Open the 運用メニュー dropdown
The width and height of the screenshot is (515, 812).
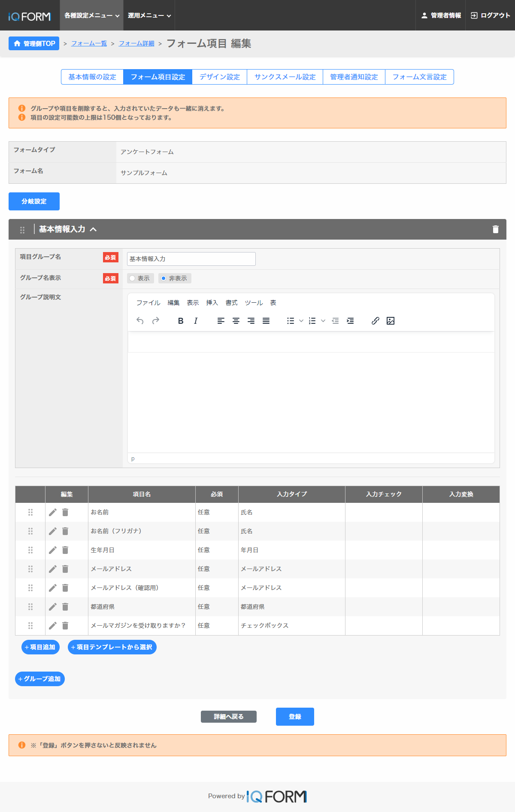point(149,15)
